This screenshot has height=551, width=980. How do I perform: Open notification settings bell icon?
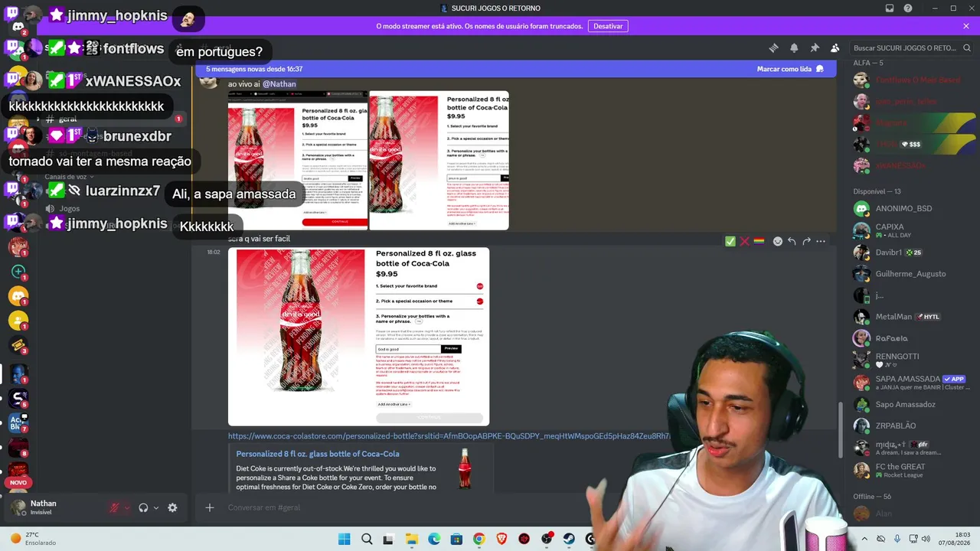[x=794, y=47]
